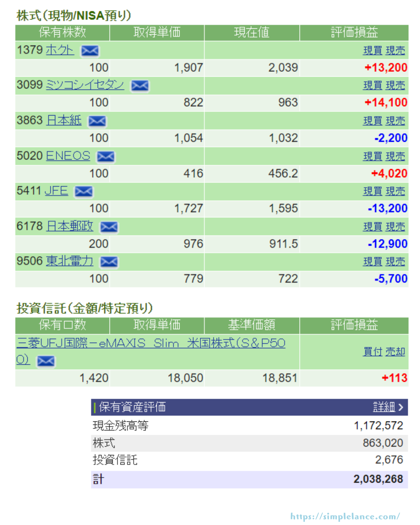
Task: Click the mail icon under eMAXIS Slim fund
Action: tap(46, 361)
